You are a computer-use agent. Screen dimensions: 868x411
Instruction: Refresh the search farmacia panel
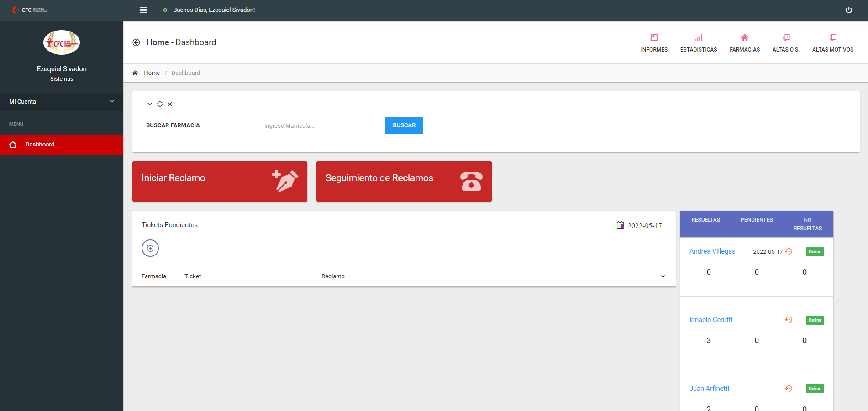160,104
